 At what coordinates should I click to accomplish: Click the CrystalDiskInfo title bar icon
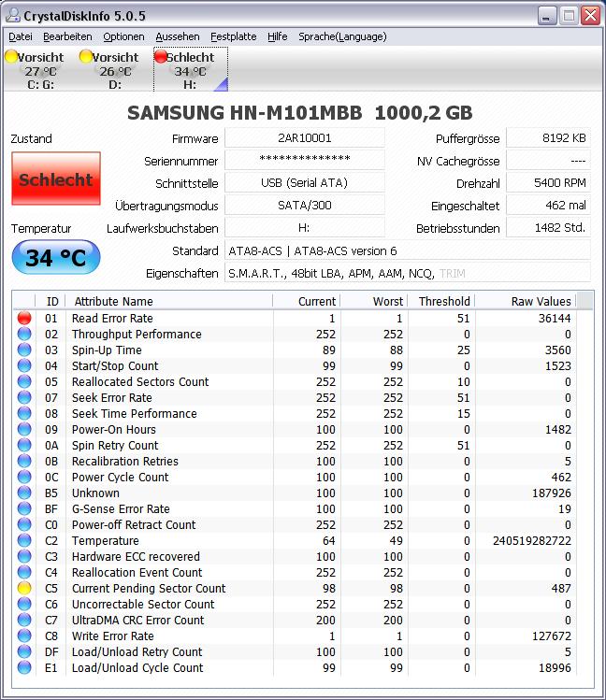[12, 16]
